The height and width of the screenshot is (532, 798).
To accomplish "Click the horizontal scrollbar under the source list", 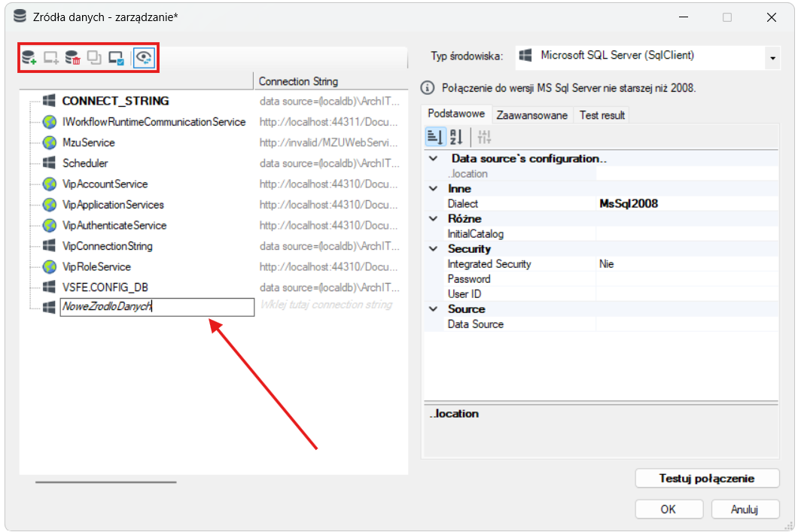I will (106, 482).
